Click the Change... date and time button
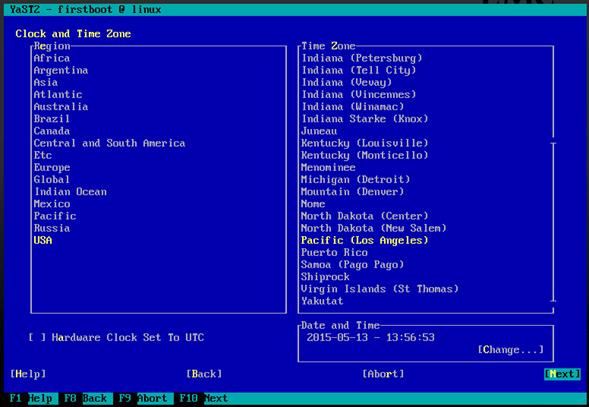Image resolution: width=589 pixels, height=407 pixels. click(510, 350)
